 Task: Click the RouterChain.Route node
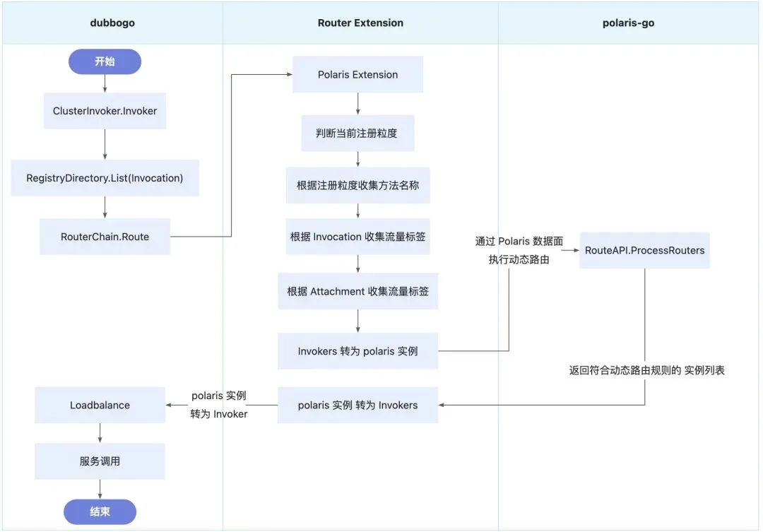click(105, 237)
